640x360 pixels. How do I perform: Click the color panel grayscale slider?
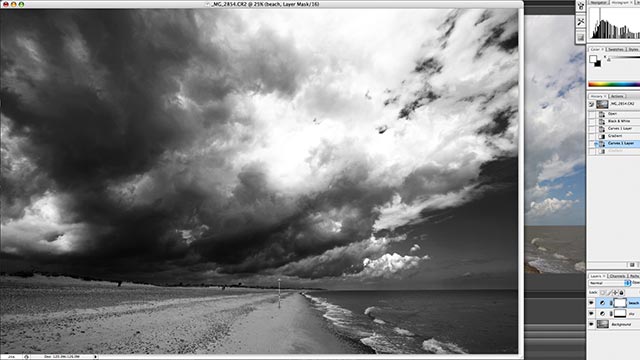tap(624, 58)
